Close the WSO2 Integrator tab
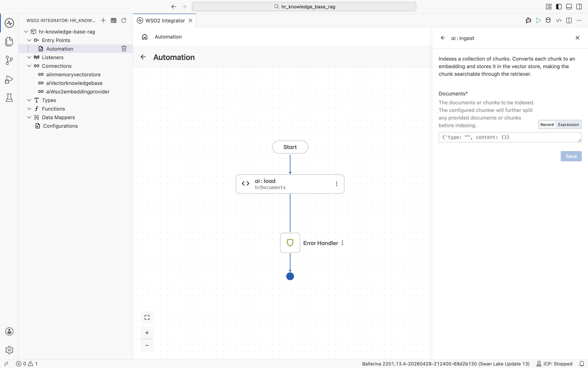588x368 pixels. [191, 20]
